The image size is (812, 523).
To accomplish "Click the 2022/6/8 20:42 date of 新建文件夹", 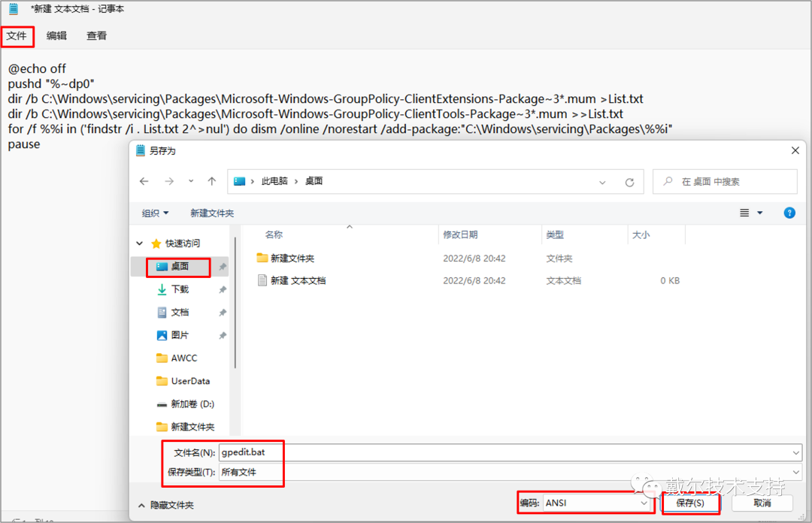I will 474,258.
